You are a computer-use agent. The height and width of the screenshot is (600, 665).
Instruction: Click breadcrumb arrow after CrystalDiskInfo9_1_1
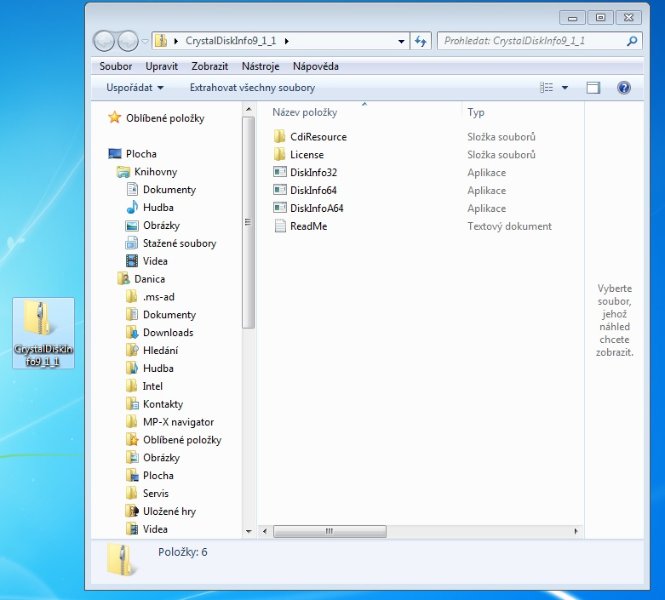tap(287, 41)
